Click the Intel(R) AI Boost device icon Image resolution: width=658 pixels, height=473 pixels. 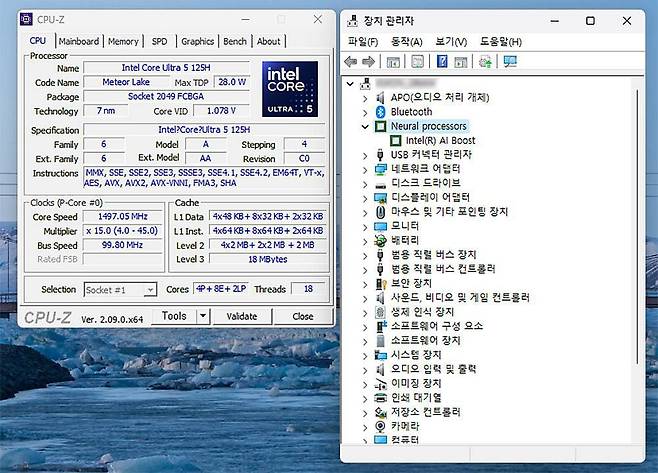click(395, 140)
